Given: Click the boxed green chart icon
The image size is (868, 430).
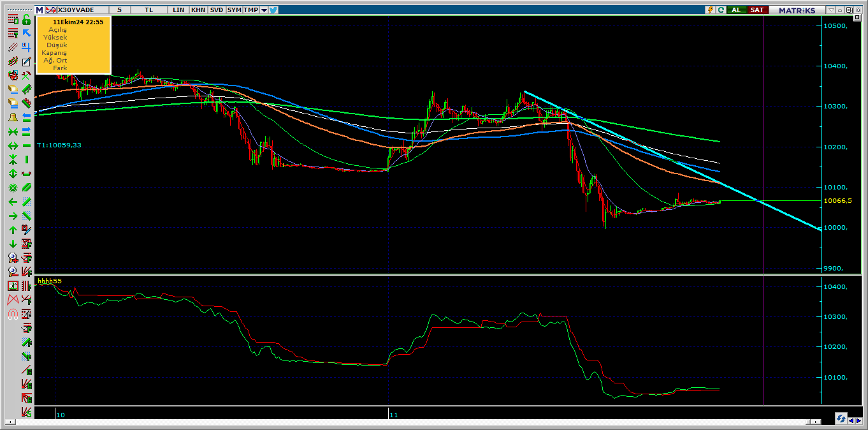Looking at the screenshot, I should pyautogui.click(x=13, y=286).
